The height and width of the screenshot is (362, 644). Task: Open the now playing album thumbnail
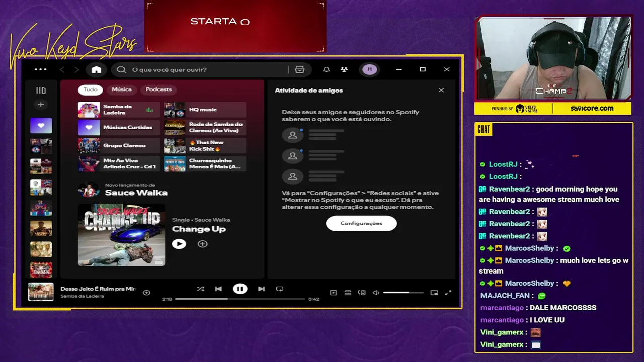coord(41,292)
